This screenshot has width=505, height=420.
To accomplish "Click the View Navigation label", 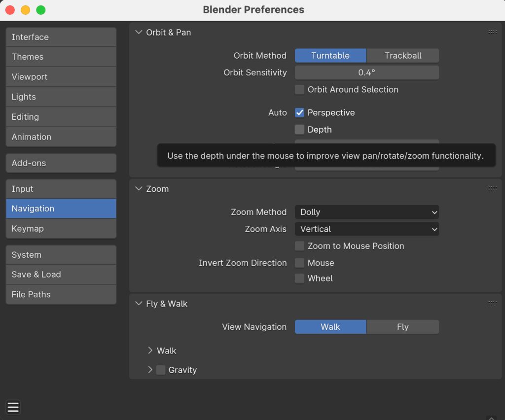I will point(254,327).
